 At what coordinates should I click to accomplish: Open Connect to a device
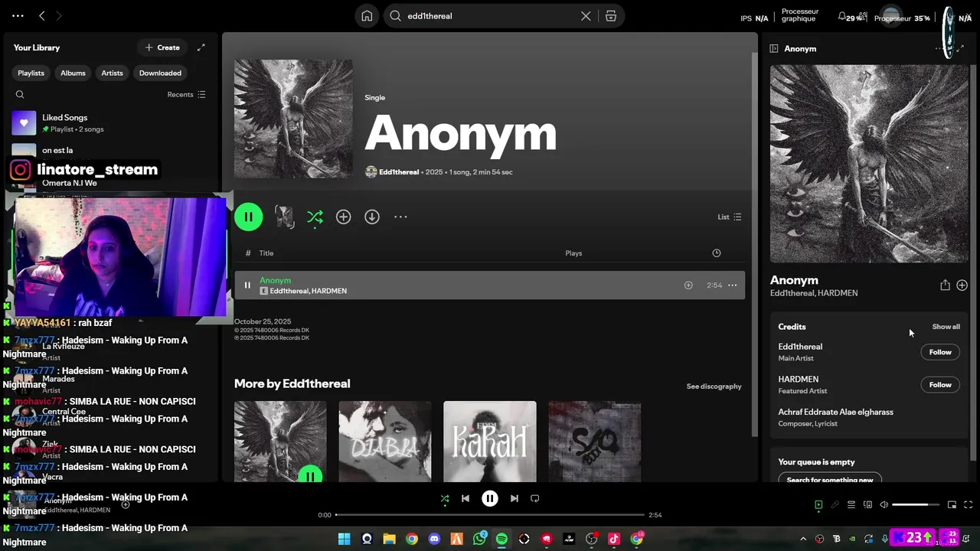click(x=867, y=505)
